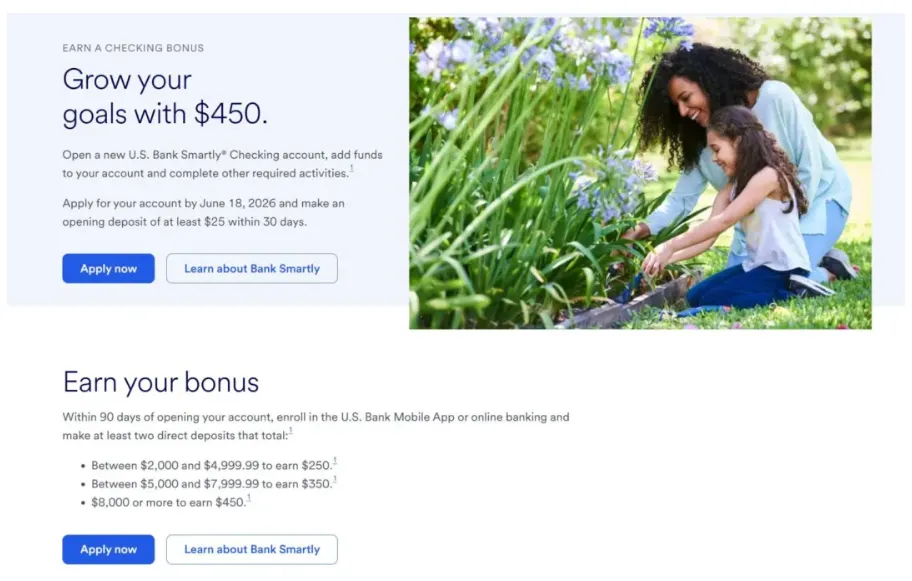Open footnote after "to earn $450."

249,498
